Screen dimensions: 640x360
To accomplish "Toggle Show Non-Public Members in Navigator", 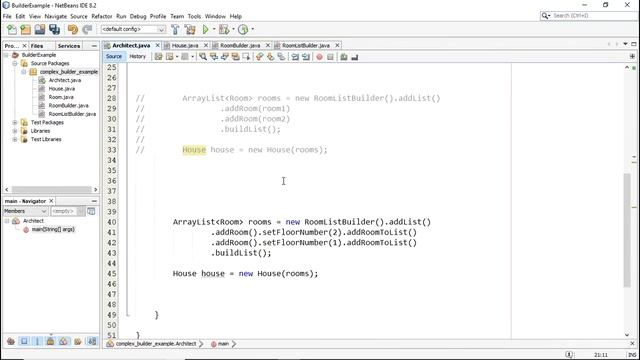I will click(51, 341).
